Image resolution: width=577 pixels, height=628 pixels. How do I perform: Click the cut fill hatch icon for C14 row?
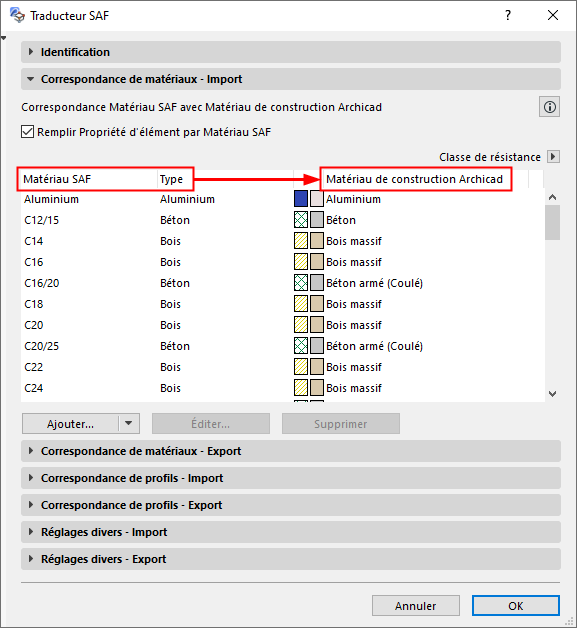[301, 241]
